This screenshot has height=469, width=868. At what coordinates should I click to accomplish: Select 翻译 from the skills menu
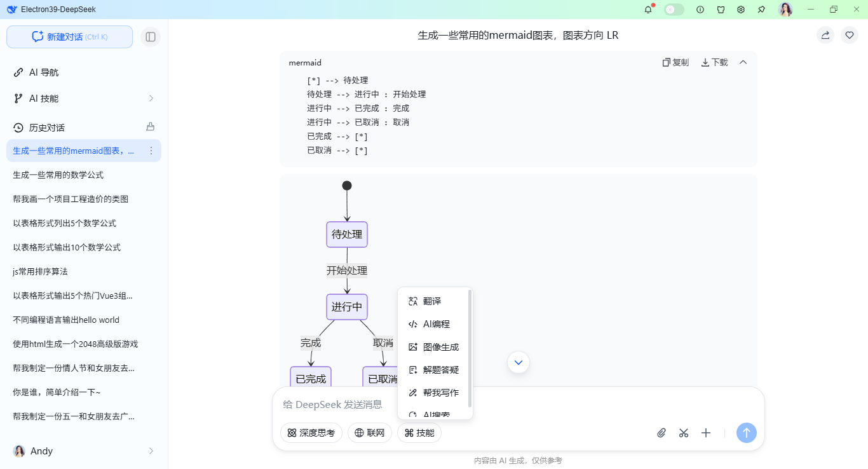[432, 301]
